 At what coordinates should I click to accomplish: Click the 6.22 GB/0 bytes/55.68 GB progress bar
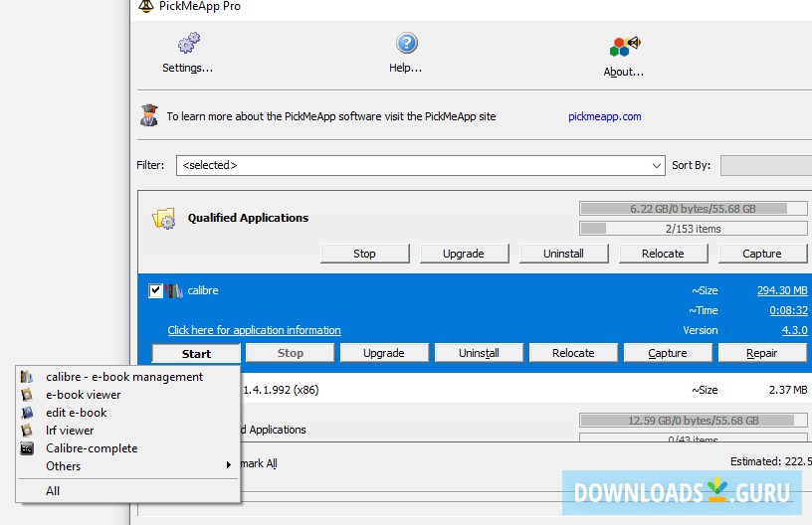coord(694,209)
